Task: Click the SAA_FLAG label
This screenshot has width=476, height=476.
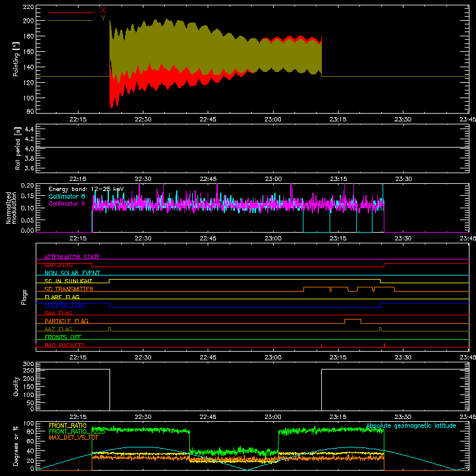Action: tap(58, 313)
